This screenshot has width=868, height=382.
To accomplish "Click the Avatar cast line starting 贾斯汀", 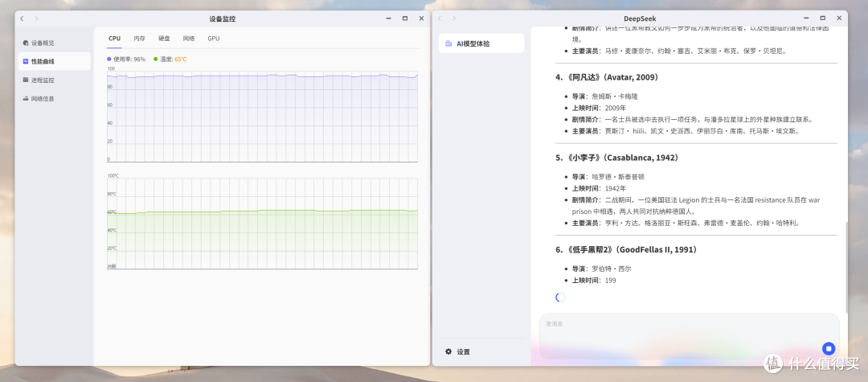I will pos(685,131).
